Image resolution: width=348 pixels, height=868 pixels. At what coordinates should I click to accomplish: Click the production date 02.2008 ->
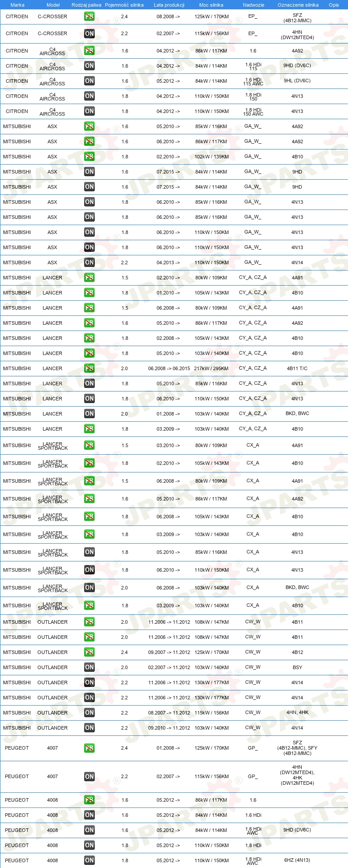tap(168, 338)
